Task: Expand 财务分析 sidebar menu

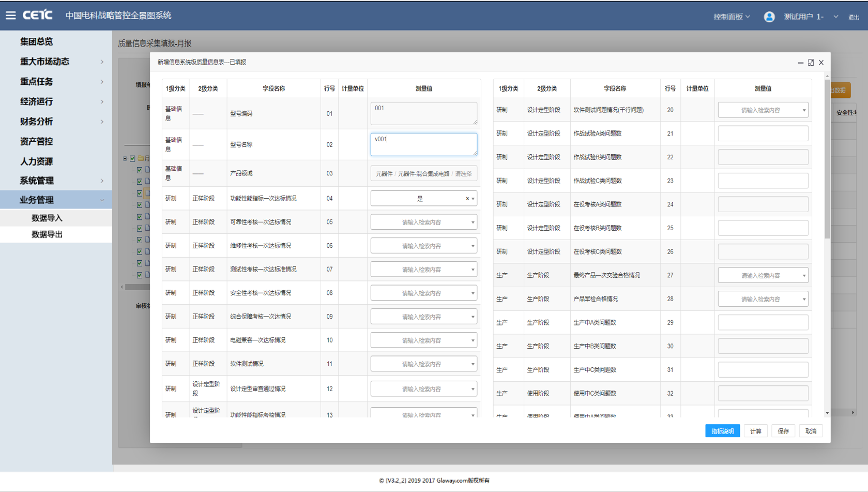Action: click(56, 122)
